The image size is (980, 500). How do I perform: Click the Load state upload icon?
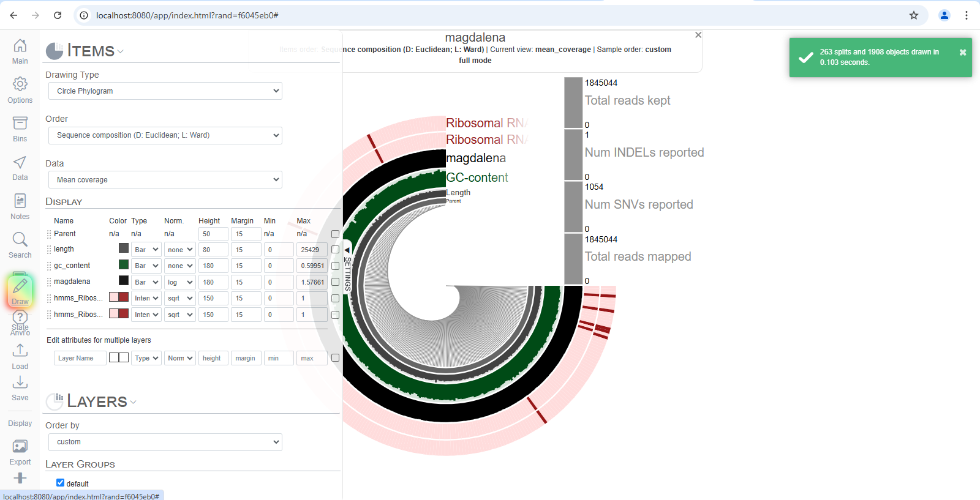tap(20, 351)
